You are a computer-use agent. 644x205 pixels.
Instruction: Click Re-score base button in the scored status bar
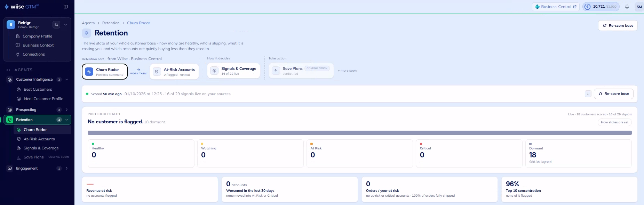[614, 94]
